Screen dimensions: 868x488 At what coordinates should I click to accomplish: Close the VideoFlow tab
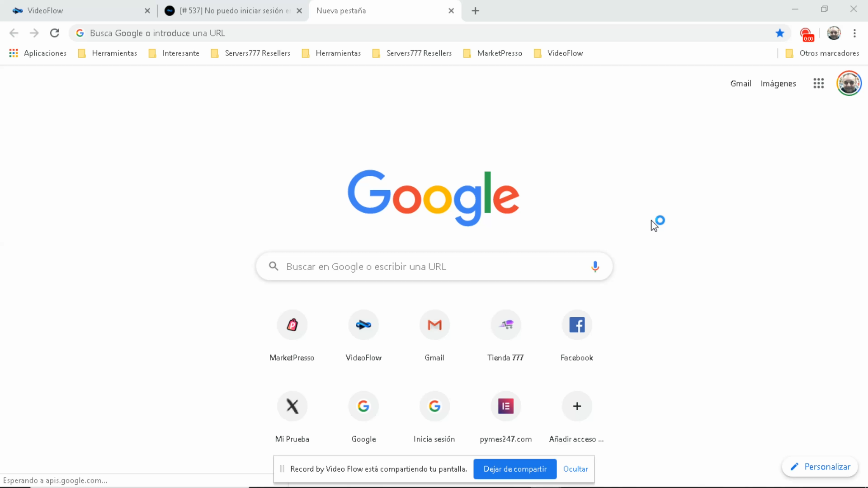[x=147, y=11]
